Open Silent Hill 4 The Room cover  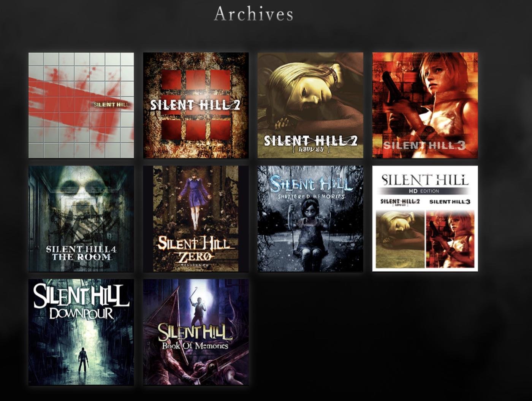click(81, 219)
